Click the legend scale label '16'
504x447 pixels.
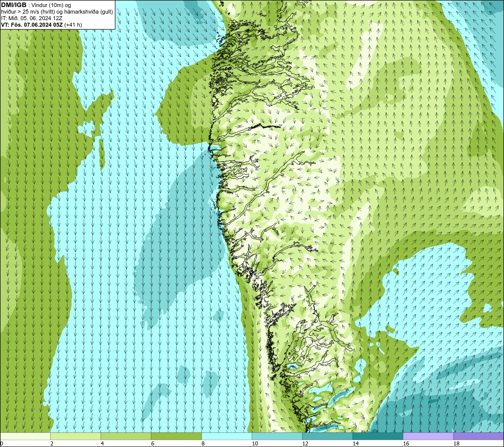click(x=406, y=444)
